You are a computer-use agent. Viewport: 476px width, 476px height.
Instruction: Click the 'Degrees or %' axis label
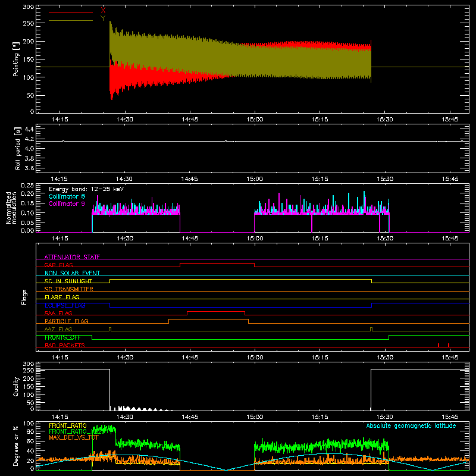point(16,446)
